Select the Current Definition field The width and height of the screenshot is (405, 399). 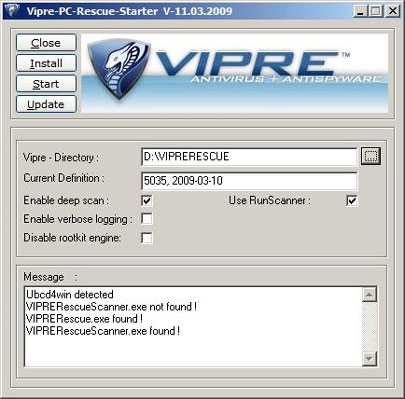pos(249,181)
